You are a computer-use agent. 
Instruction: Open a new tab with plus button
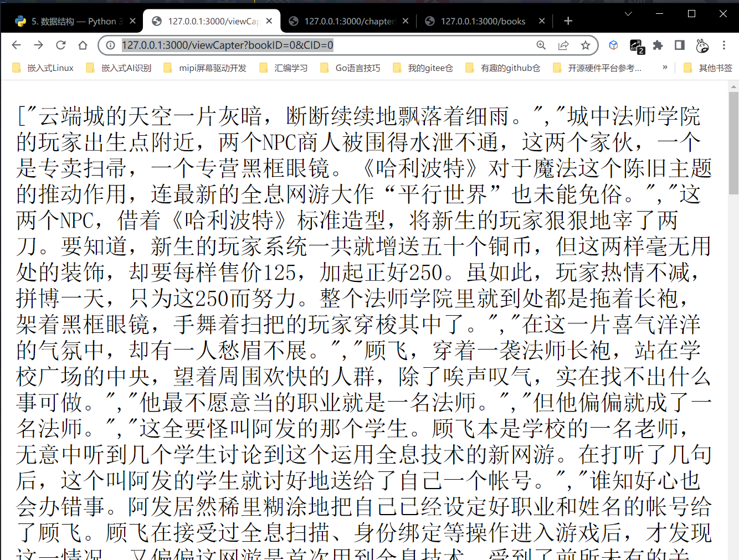tap(568, 21)
